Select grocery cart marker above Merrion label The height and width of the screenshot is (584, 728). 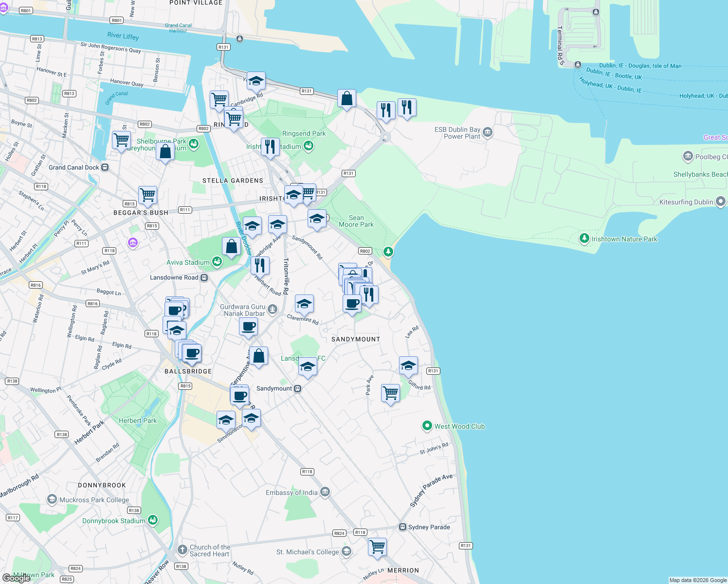click(x=378, y=547)
